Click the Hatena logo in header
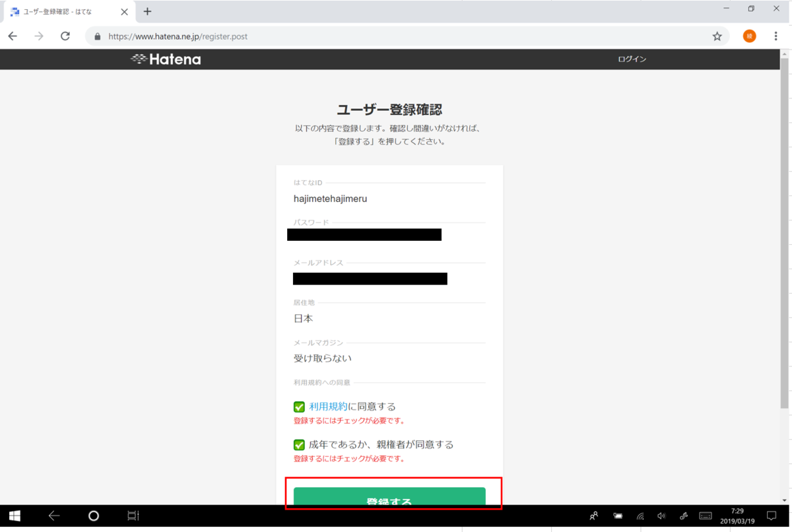This screenshot has height=532, width=792. click(166, 59)
